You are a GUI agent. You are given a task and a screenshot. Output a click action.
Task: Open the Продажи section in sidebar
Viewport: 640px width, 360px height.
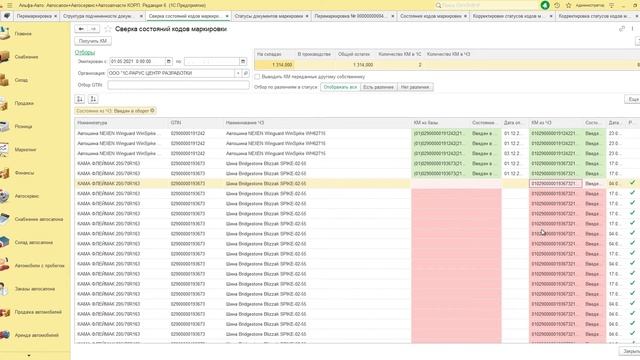(x=24, y=104)
